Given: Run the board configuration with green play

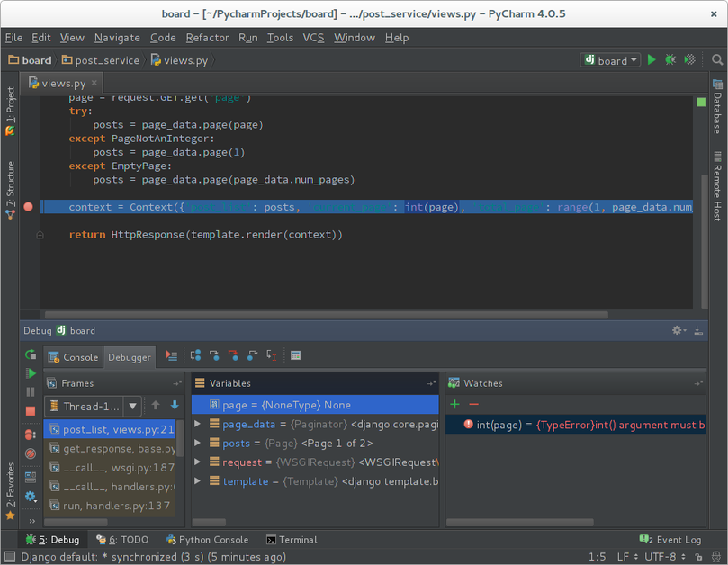Looking at the screenshot, I should click(652, 60).
